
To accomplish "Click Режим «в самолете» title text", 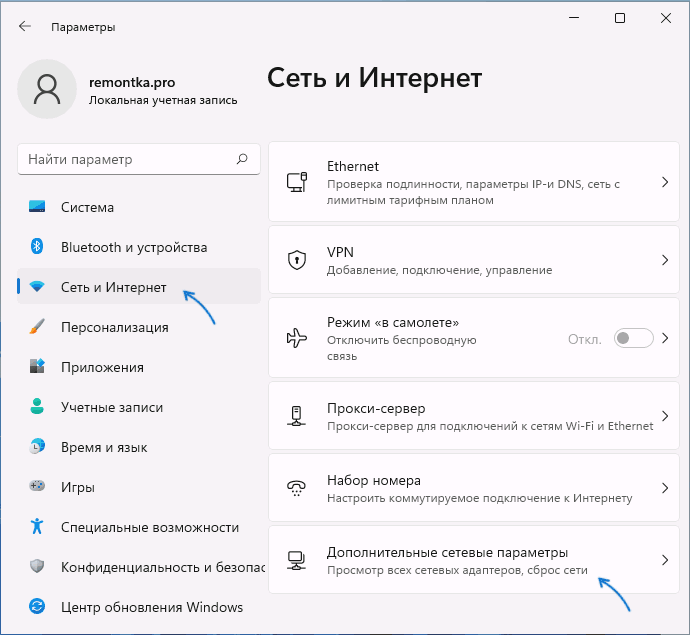I will click(393, 323).
